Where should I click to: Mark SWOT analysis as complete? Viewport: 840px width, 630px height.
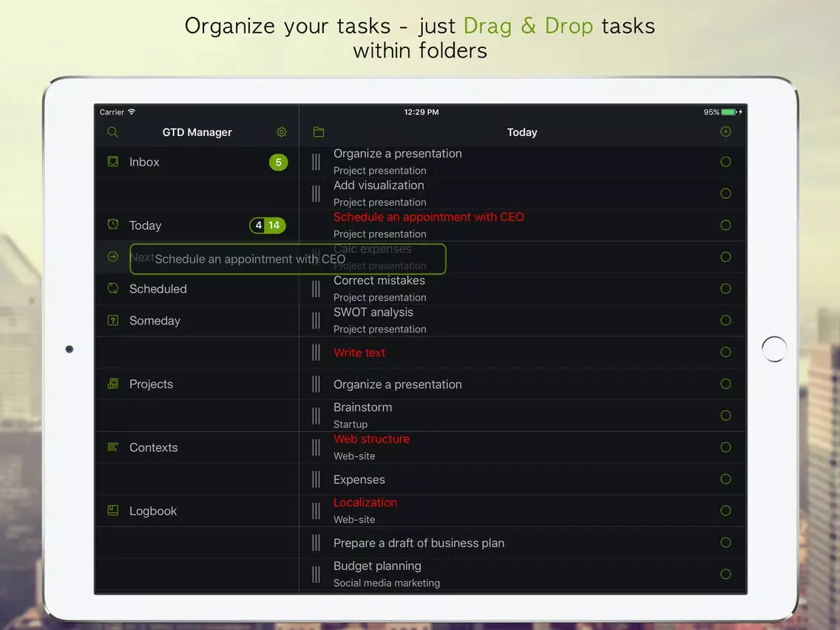coord(726,320)
